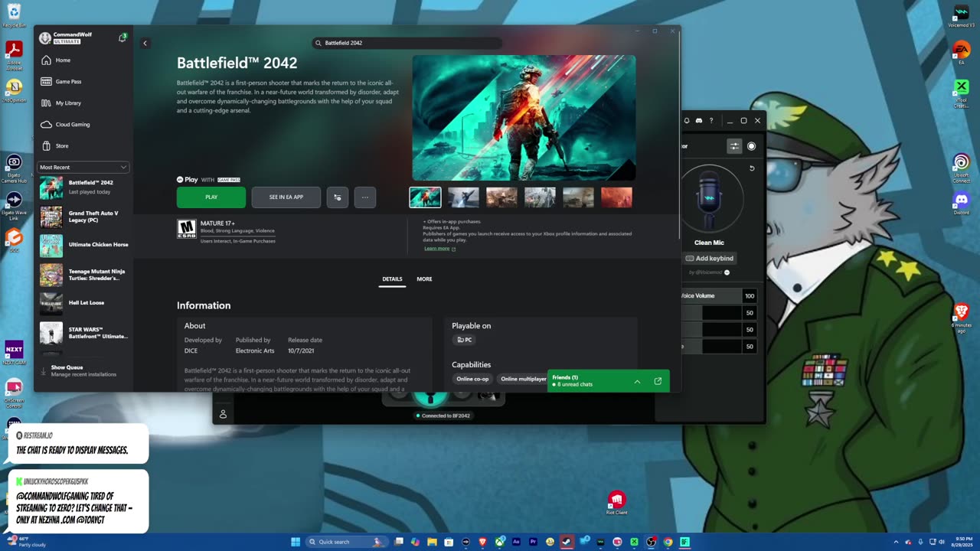980x551 pixels.
Task: Open the Adobe Acrobat desktop shortcut
Action: point(13,54)
